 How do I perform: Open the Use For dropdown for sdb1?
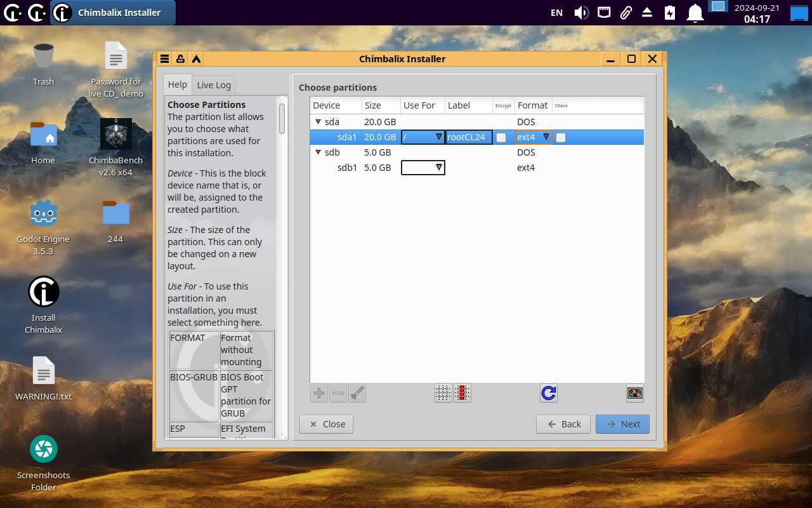422,168
